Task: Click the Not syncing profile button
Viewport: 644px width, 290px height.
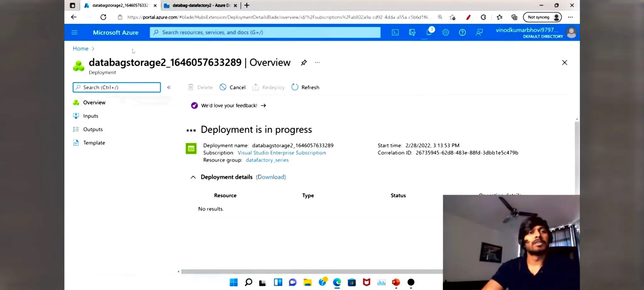Action: 542,17
